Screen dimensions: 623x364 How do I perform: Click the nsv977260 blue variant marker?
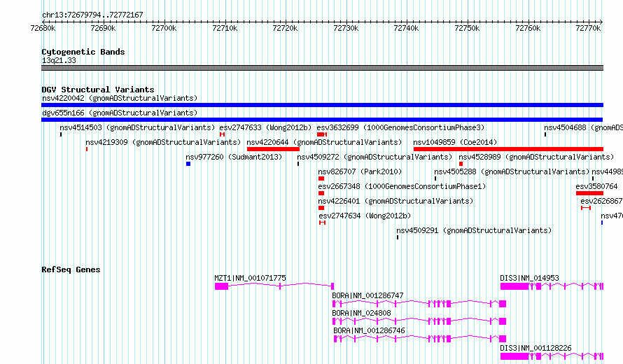(188, 164)
